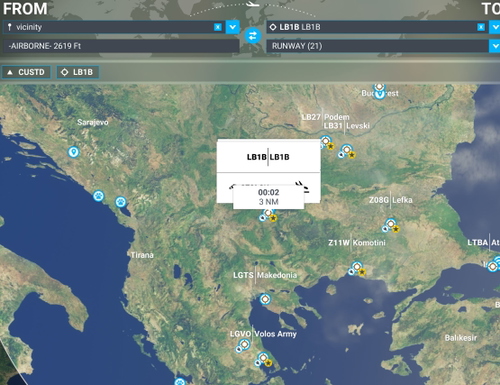Click the Bucharest airport marker
500x385 pixels.
point(379,92)
